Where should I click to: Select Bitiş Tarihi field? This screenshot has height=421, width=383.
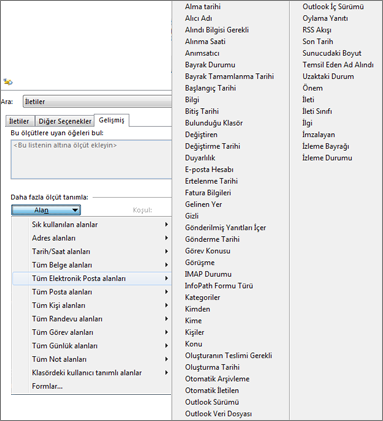[x=202, y=111]
